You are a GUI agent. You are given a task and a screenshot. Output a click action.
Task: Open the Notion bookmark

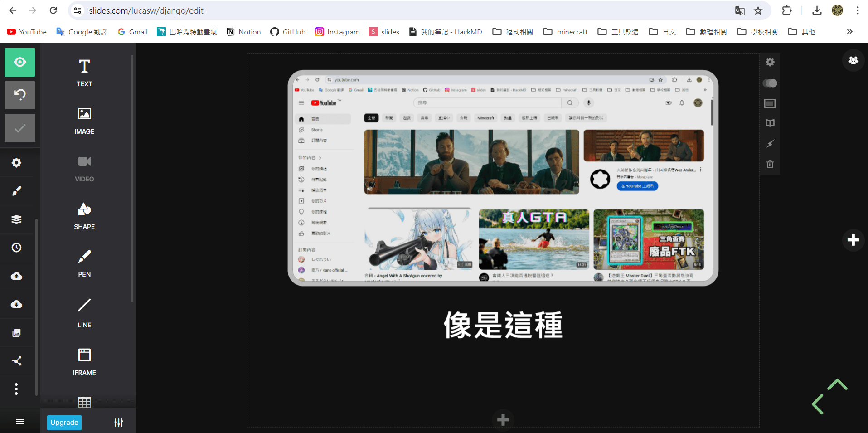pyautogui.click(x=243, y=32)
